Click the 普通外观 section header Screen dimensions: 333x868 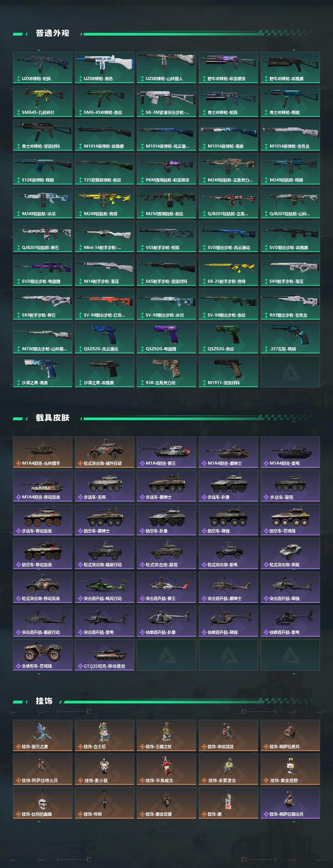(x=52, y=33)
